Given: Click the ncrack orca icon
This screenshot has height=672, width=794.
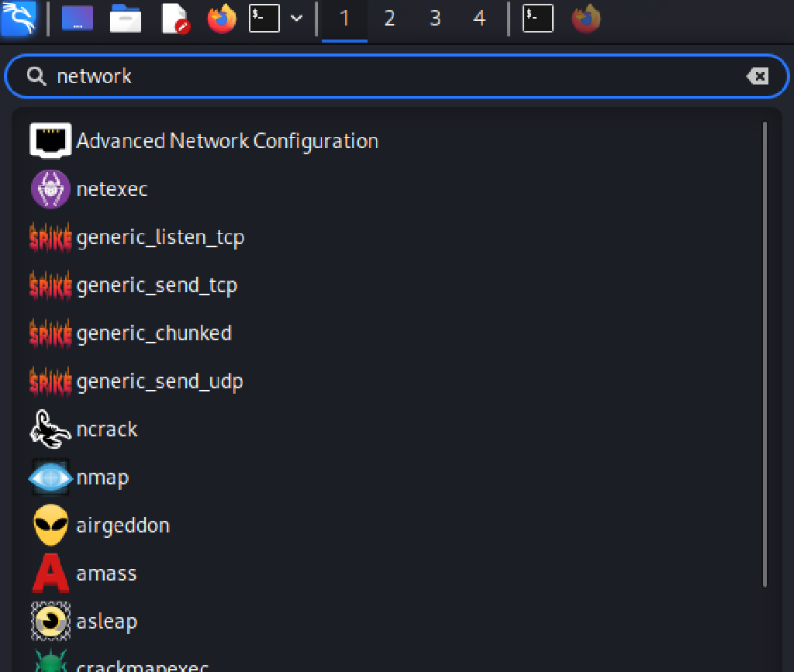Looking at the screenshot, I should click(x=50, y=429).
